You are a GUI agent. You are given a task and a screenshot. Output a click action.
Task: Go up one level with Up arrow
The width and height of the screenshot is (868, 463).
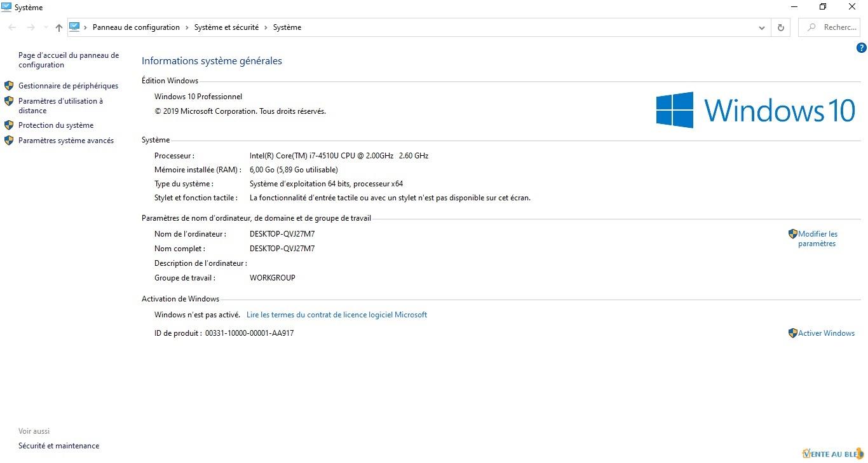(59, 27)
